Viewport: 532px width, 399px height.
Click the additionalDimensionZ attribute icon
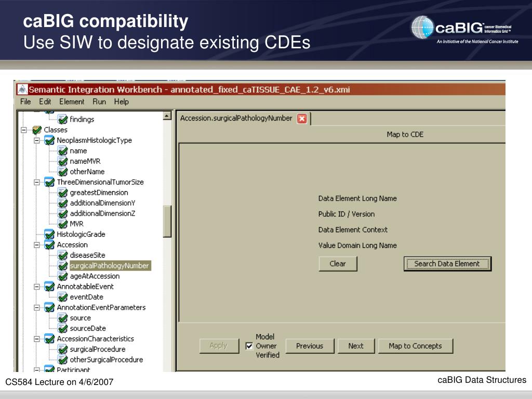(x=63, y=214)
